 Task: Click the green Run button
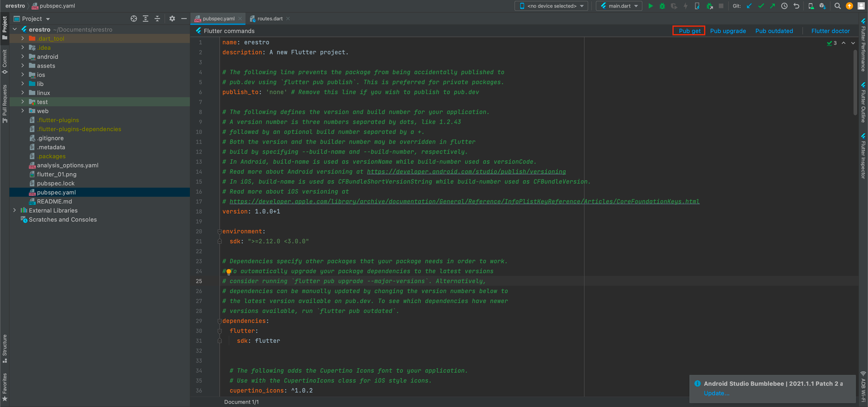click(650, 6)
